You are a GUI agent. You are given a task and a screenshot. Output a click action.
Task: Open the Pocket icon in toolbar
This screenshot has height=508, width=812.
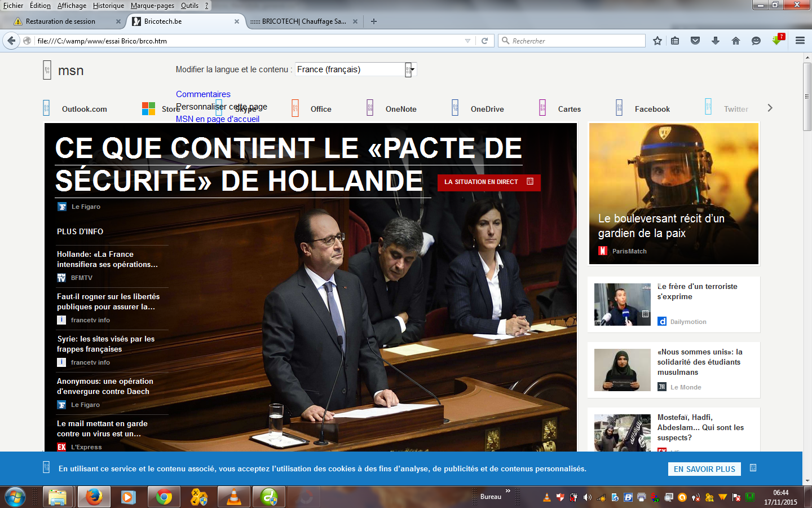695,41
